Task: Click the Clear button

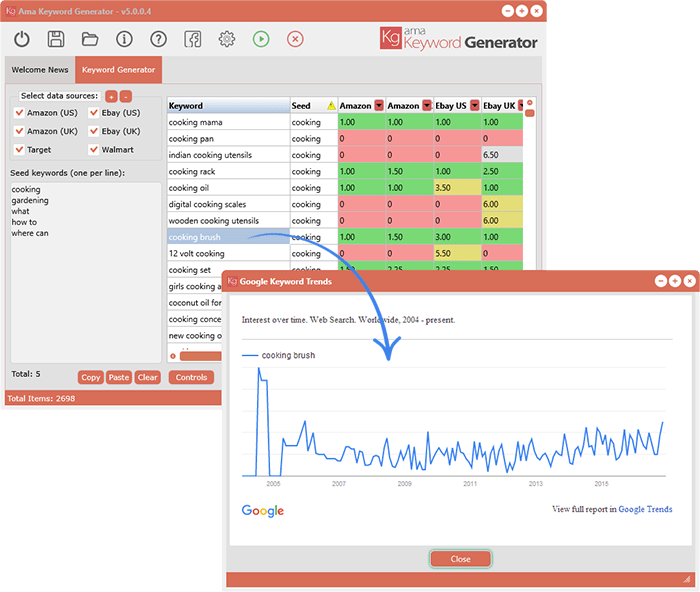Action: point(147,377)
